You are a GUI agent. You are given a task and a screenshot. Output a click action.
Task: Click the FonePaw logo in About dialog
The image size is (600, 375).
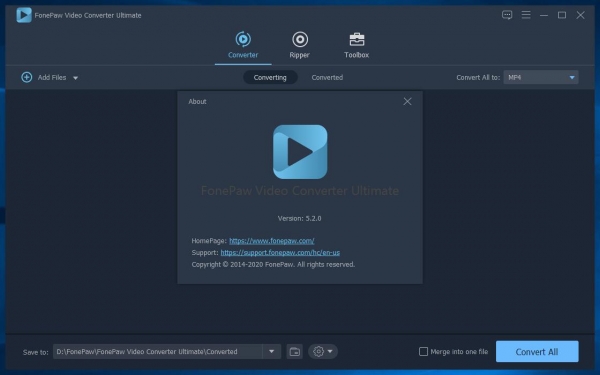(x=300, y=152)
